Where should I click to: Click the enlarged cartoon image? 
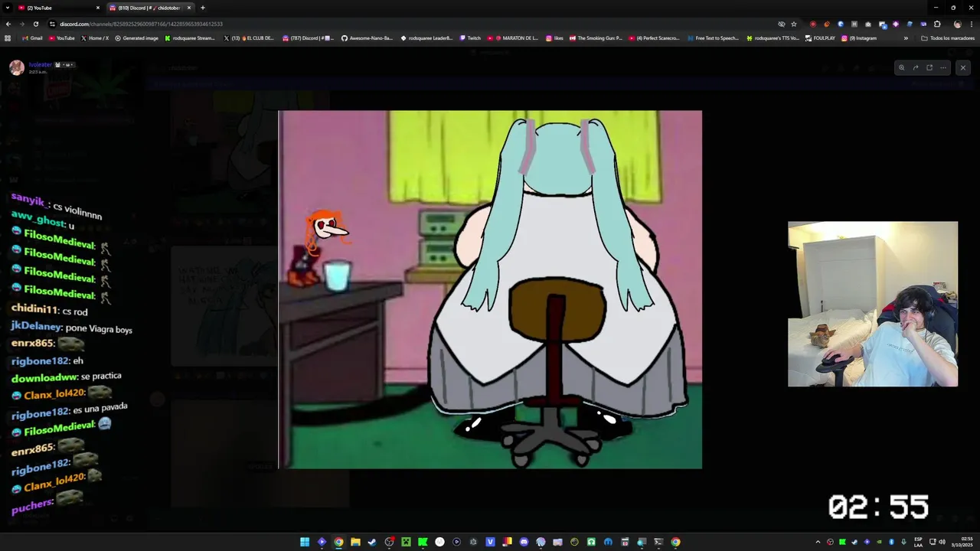point(490,289)
